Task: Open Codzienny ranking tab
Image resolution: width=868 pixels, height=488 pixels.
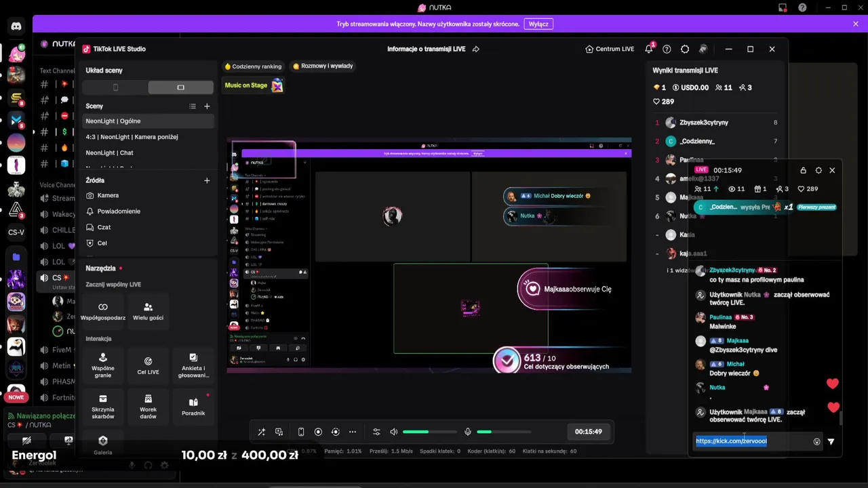Action: [253, 66]
